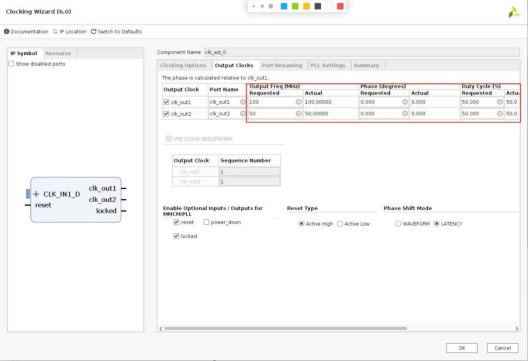This screenshot has width=528, height=361.
Task: Click actual frequency value 50.00000
Action: [x=317, y=114]
